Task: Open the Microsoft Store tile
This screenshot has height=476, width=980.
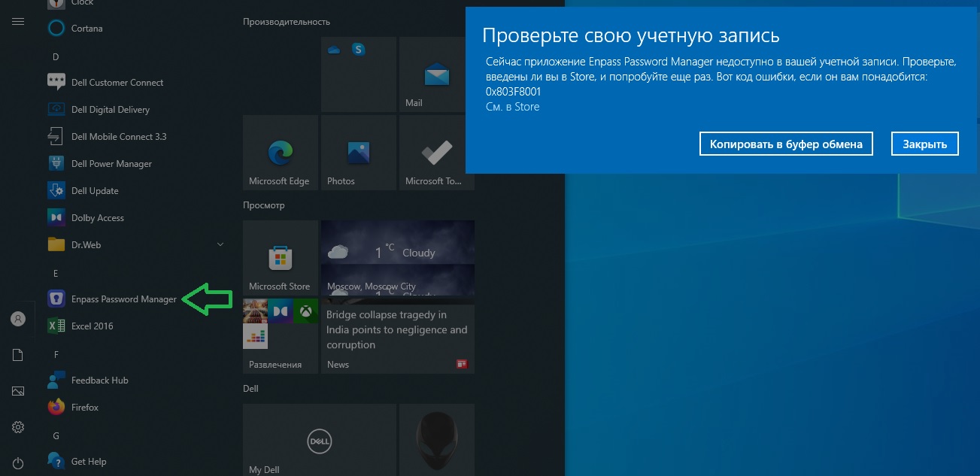Action: coord(281,258)
